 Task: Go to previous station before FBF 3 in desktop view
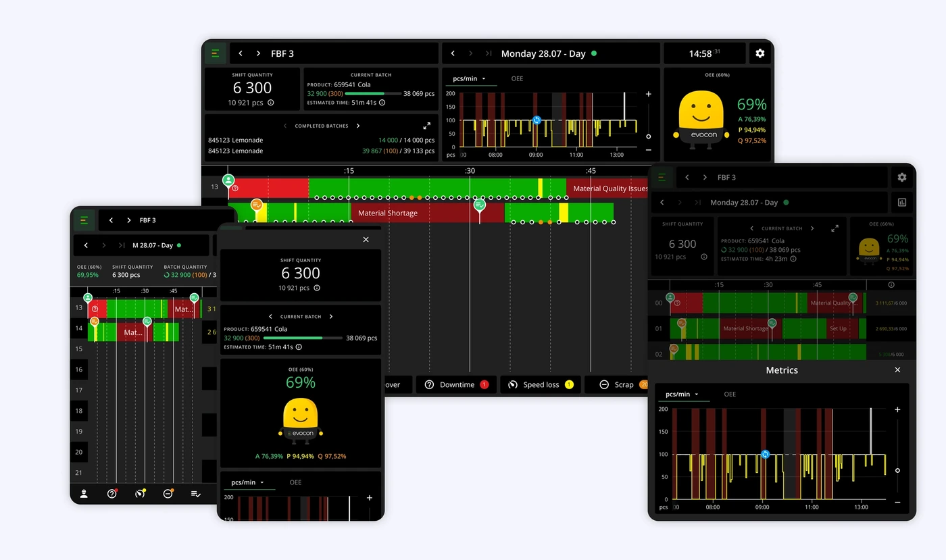241,53
